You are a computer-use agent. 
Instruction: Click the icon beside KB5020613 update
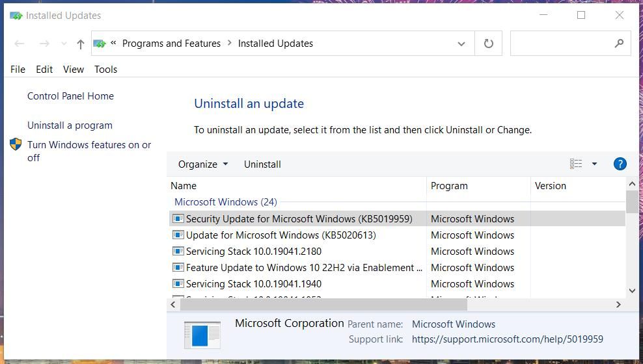pos(178,235)
